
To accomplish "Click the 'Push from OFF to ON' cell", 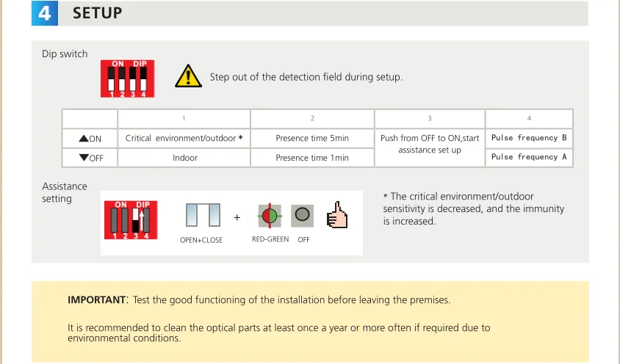I will coord(430,145).
